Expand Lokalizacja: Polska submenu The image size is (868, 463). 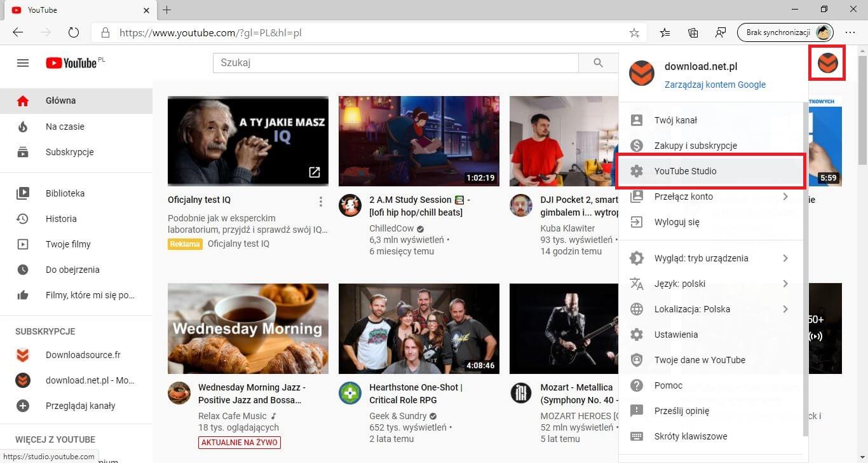(x=785, y=309)
